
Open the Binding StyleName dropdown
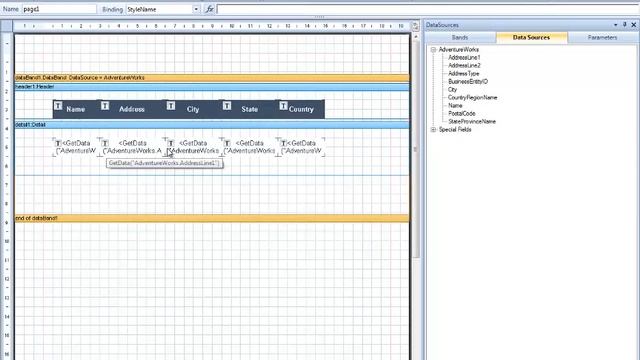click(196, 9)
